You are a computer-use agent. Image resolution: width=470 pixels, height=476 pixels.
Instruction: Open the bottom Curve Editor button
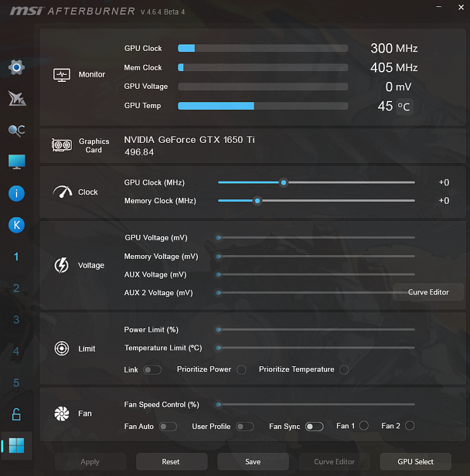(334, 462)
